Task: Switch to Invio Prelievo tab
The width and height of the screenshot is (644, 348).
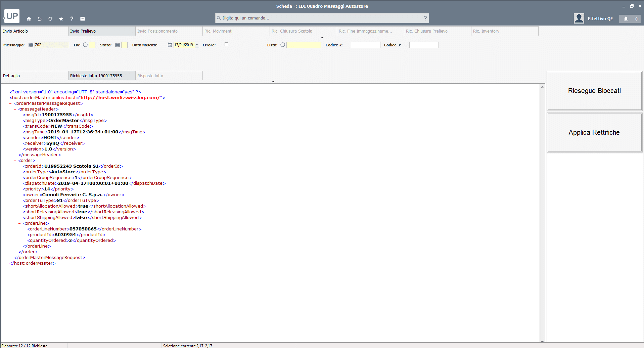Action: click(102, 31)
